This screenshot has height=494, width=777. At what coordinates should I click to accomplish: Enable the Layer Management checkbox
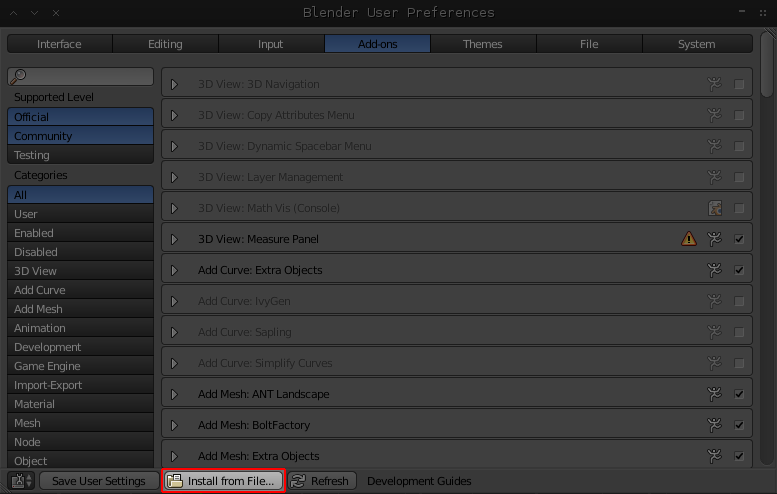tap(739, 177)
